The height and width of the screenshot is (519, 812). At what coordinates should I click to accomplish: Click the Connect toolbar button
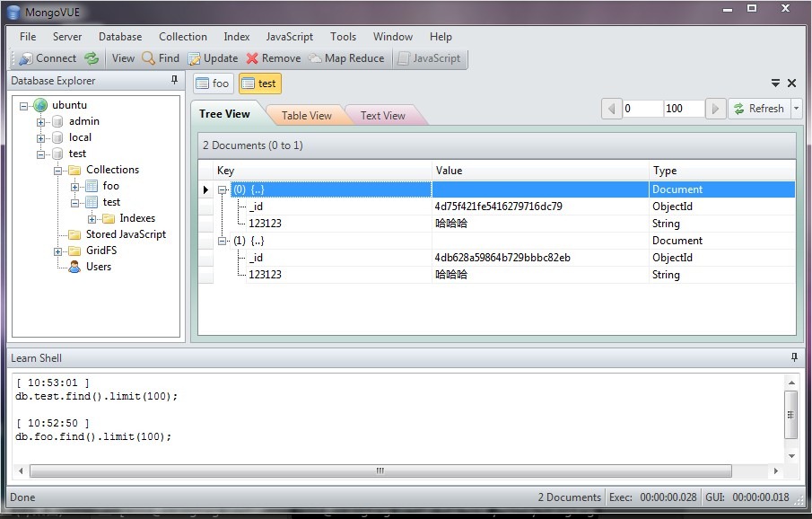coord(48,58)
